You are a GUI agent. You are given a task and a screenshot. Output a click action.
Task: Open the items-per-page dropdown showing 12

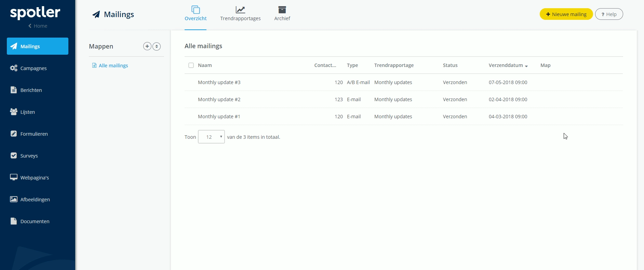pos(211,137)
